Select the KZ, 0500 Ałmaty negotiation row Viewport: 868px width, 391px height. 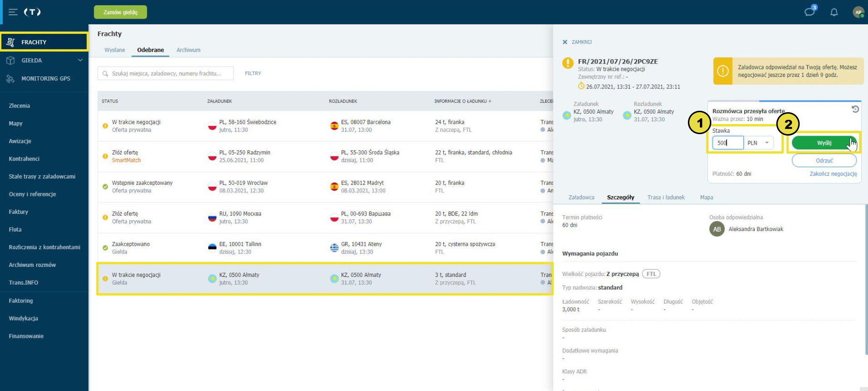pyautogui.click(x=325, y=278)
